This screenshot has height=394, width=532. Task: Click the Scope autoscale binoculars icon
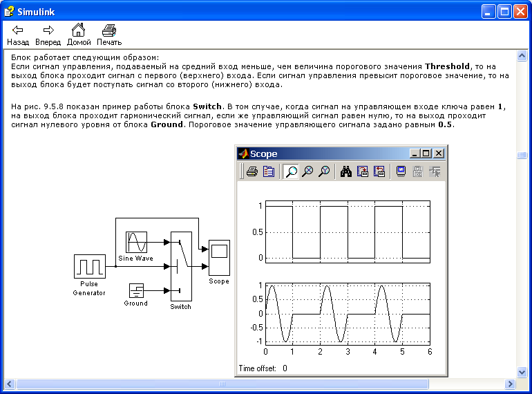pos(345,171)
